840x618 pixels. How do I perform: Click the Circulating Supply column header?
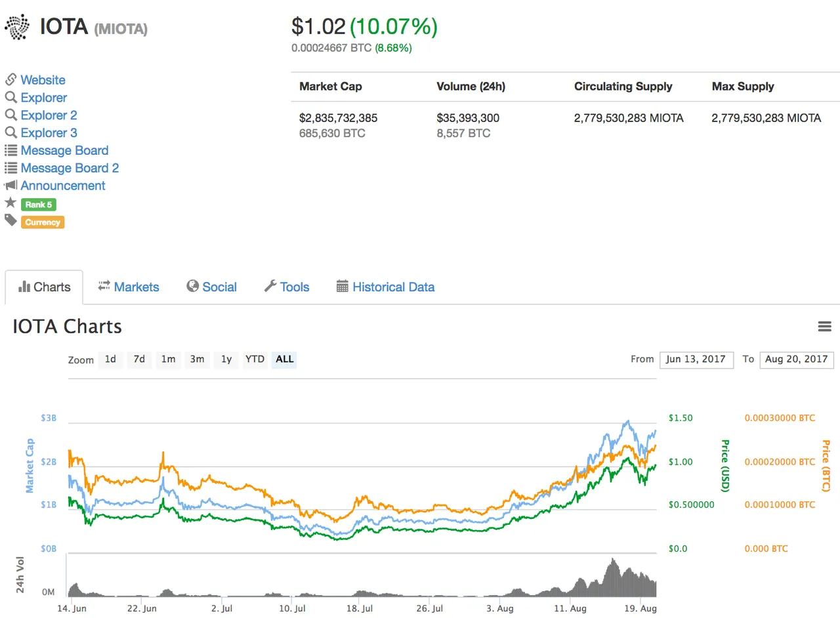pyautogui.click(x=623, y=87)
